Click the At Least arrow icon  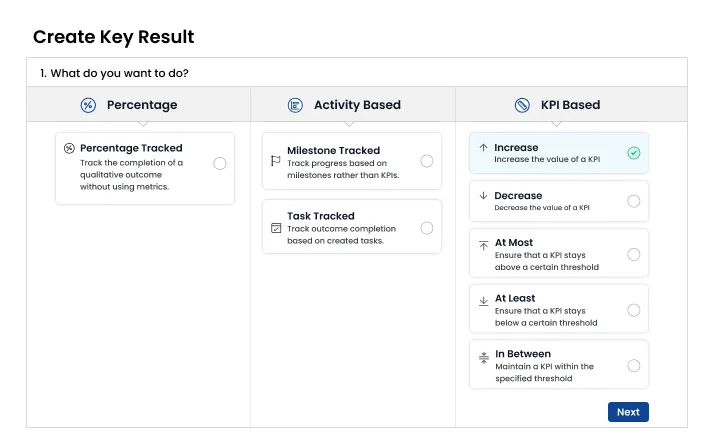coord(484,299)
